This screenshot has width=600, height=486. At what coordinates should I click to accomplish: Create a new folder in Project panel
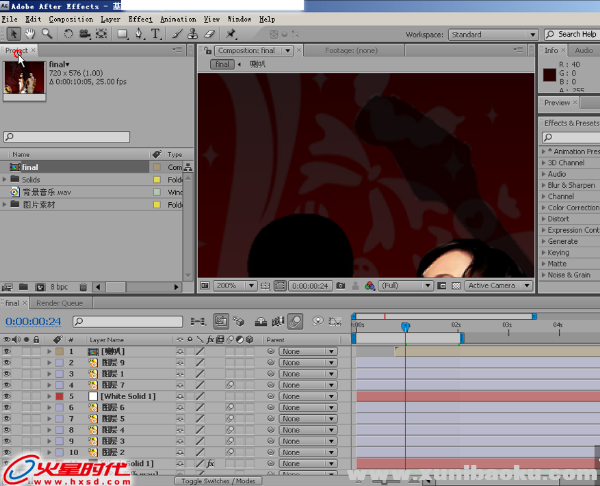point(23,286)
